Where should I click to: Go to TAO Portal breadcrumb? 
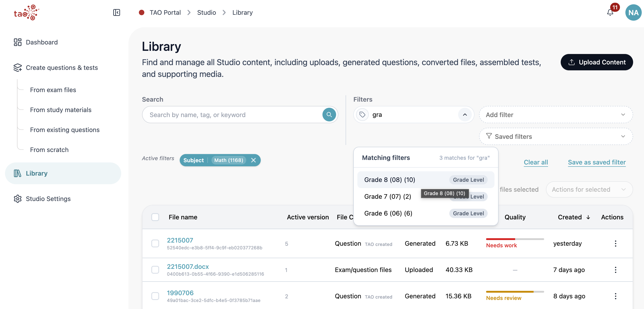click(x=165, y=12)
